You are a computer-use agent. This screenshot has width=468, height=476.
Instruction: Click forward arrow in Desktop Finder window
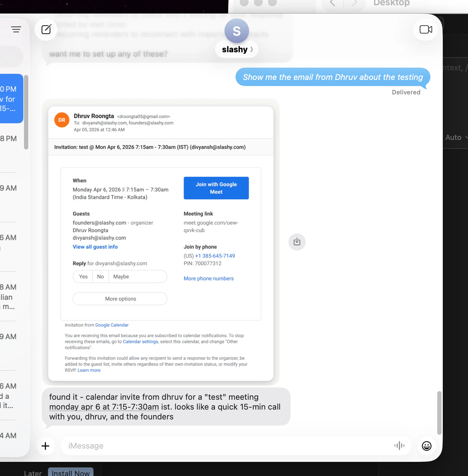pos(355,3)
